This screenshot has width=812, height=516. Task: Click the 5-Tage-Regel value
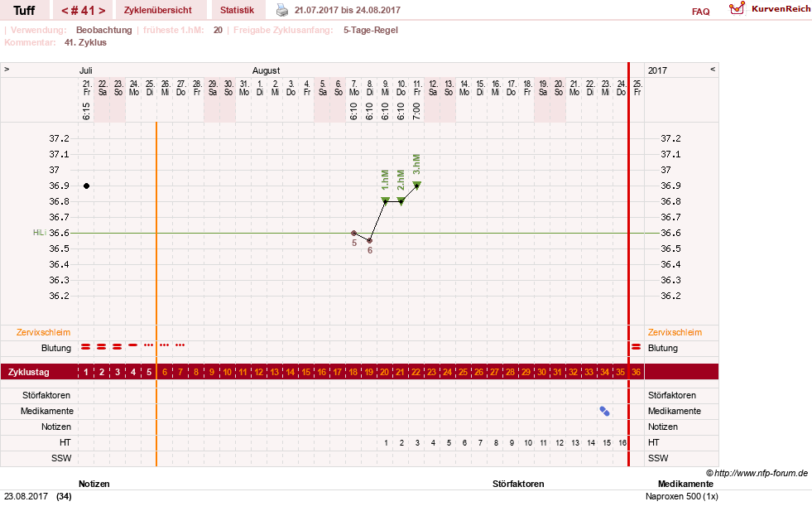(370, 30)
